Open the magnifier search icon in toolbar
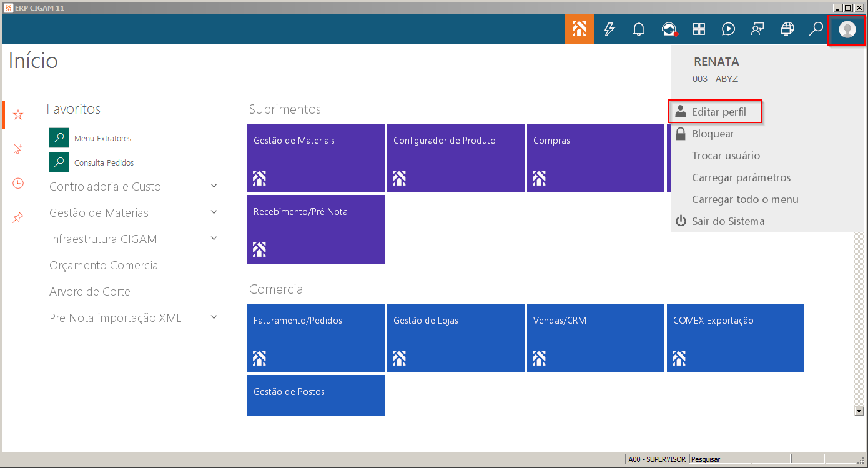Image resolution: width=868 pixels, height=468 pixels. [x=816, y=29]
